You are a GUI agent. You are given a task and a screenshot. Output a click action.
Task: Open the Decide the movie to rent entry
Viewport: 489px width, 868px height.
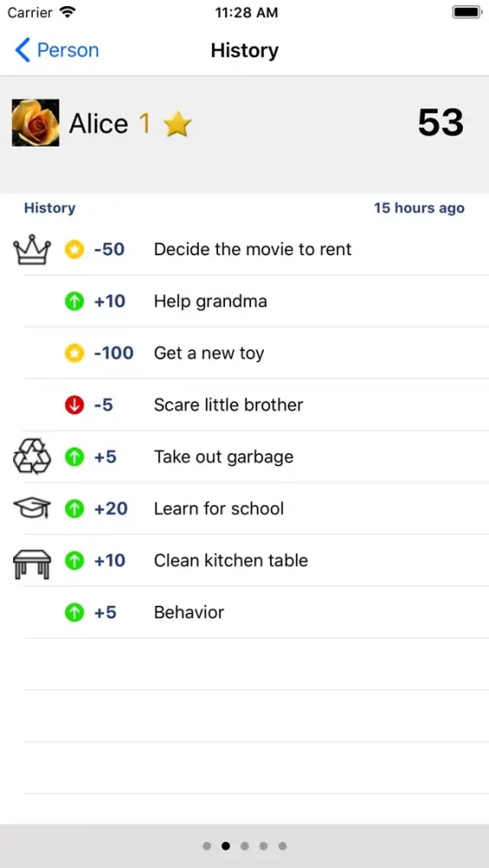[244, 249]
